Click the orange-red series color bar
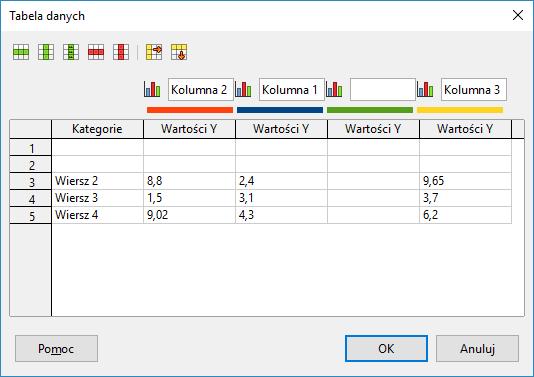This screenshot has width=534, height=377. pyautogui.click(x=190, y=110)
